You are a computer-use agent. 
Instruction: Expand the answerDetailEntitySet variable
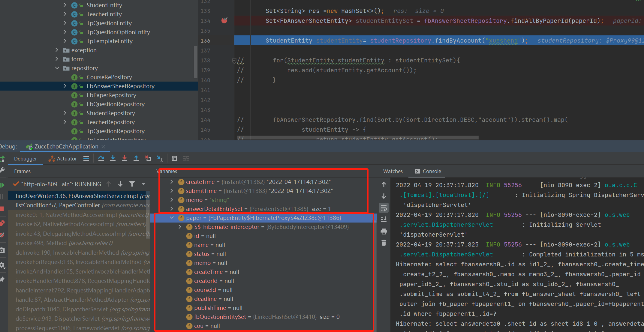coord(172,209)
